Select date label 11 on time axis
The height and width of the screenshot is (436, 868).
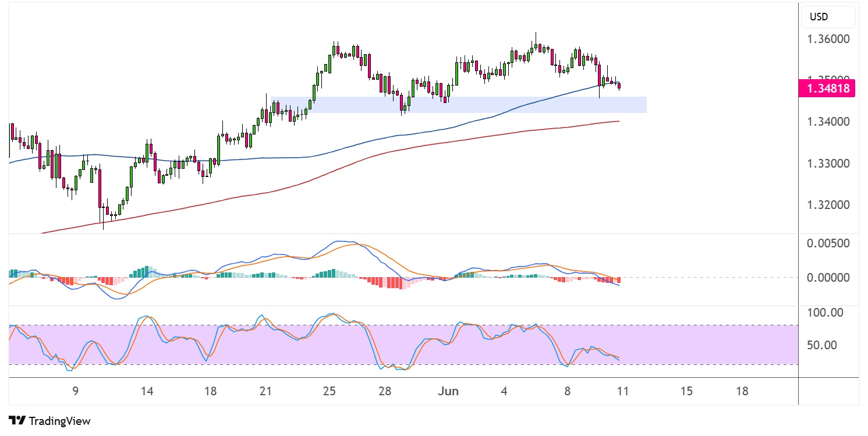point(623,391)
